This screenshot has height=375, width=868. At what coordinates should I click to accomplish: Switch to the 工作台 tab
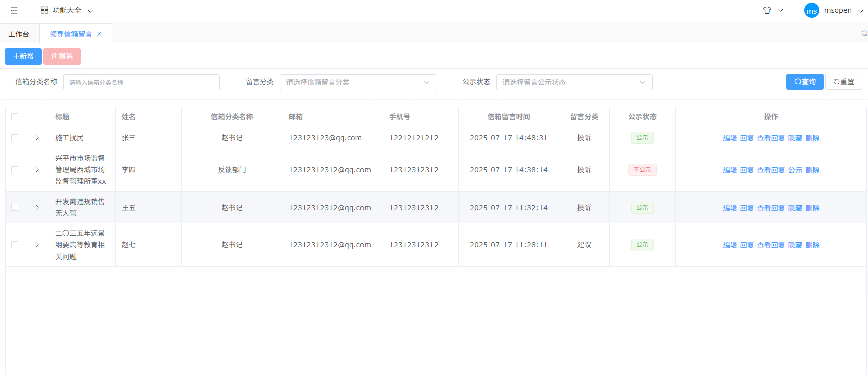pyautogui.click(x=19, y=34)
